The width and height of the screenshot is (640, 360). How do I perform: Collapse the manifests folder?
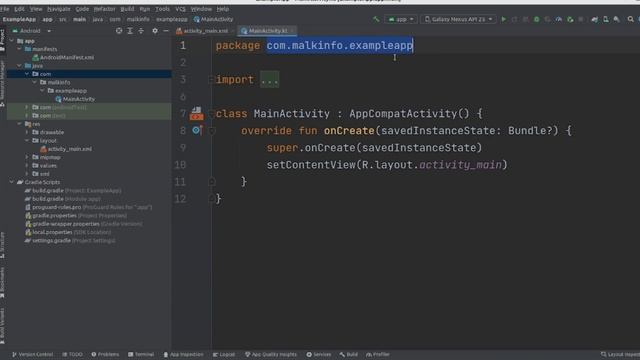tap(19, 49)
